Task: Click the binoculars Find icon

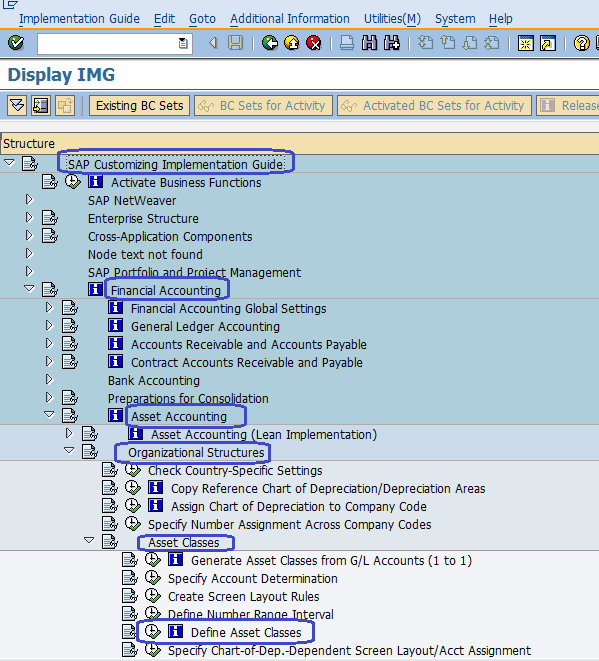Action: 369,43
